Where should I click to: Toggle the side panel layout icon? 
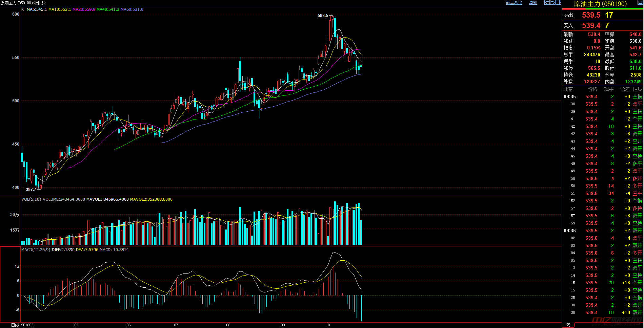(x=558, y=2)
